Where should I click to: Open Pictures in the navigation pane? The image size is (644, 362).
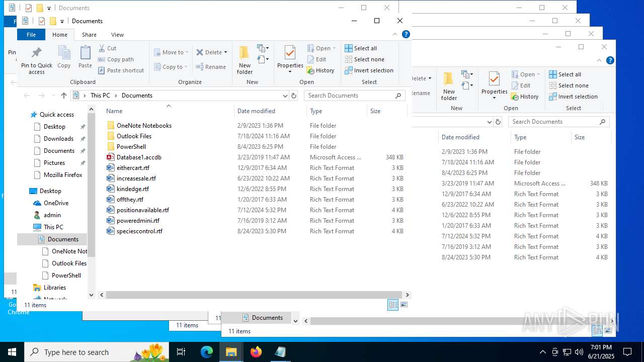[x=54, y=163]
